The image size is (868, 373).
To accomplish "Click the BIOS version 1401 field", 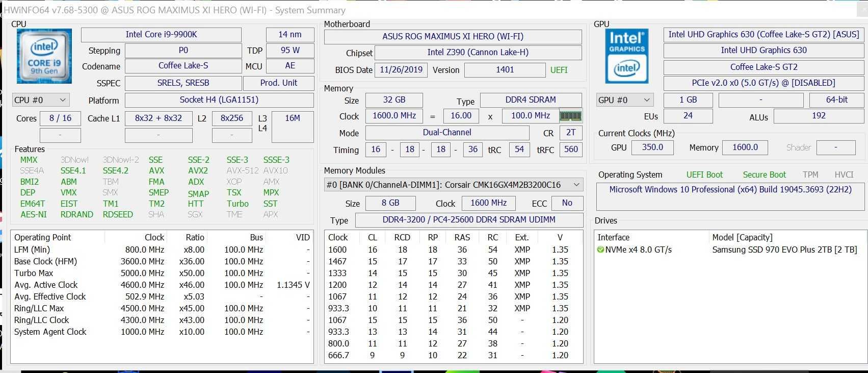I will 505,70.
